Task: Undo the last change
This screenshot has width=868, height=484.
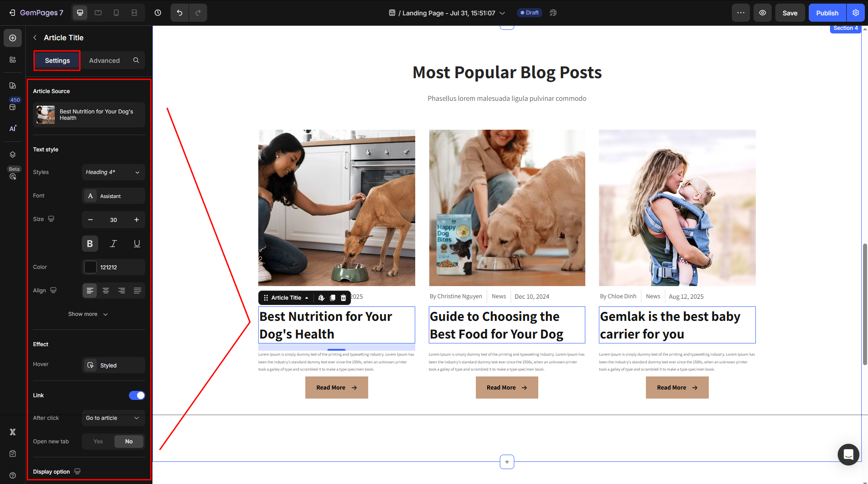Action: click(x=180, y=13)
